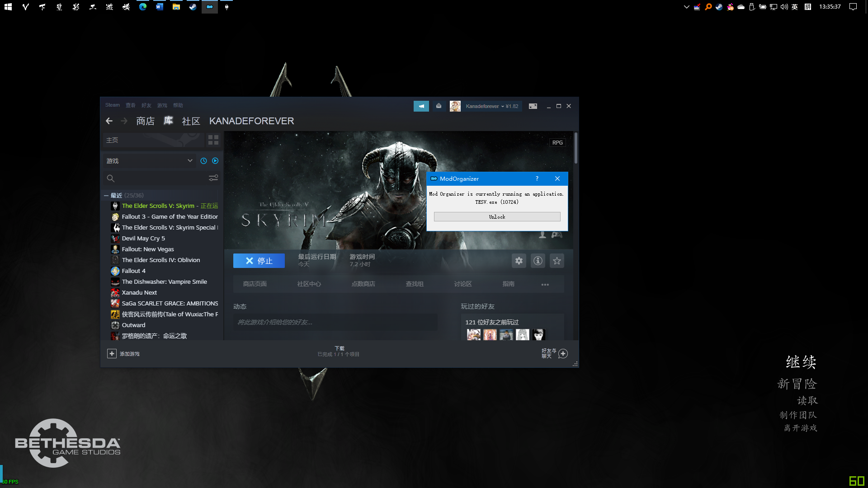Click the grid collection view icon
868x488 pixels.
click(x=213, y=140)
